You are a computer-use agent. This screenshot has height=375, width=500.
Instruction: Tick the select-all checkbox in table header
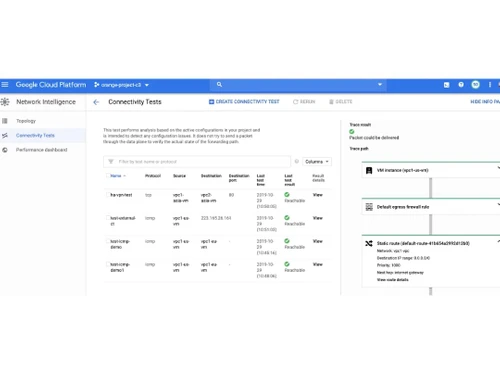tap(108, 176)
